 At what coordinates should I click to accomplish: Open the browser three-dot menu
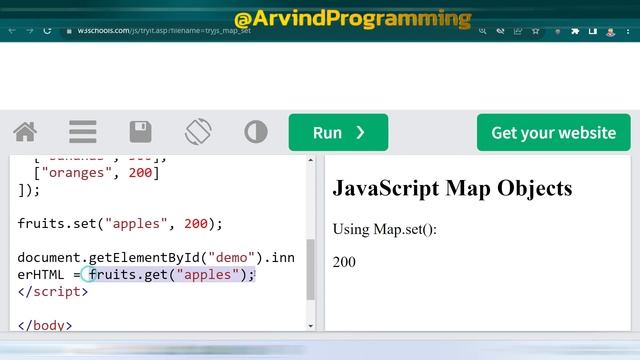click(628, 31)
